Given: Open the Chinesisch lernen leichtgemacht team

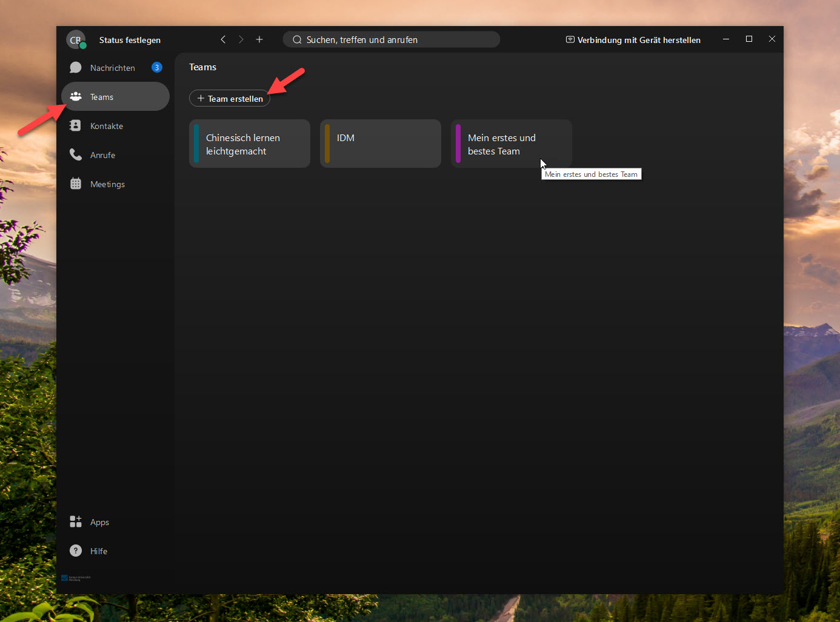Looking at the screenshot, I should (x=250, y=144).
